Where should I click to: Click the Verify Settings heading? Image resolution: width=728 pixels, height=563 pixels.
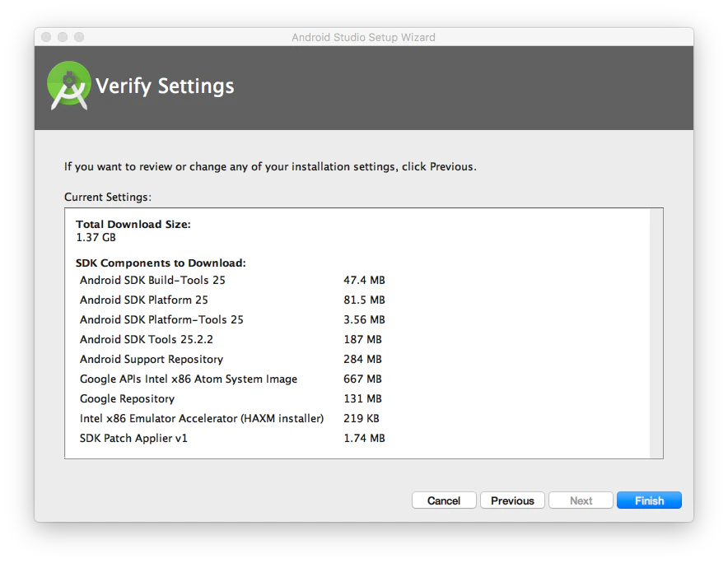[165, 86]
